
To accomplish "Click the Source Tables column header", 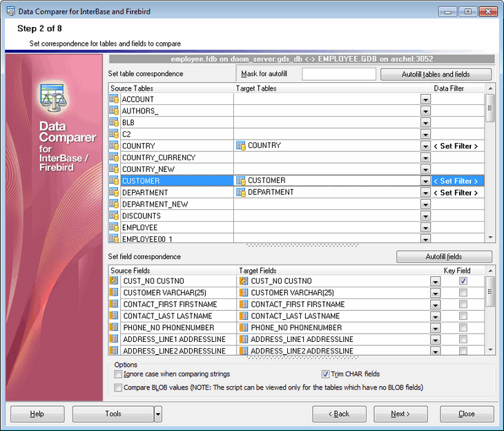I will click(x=171, y=88).
